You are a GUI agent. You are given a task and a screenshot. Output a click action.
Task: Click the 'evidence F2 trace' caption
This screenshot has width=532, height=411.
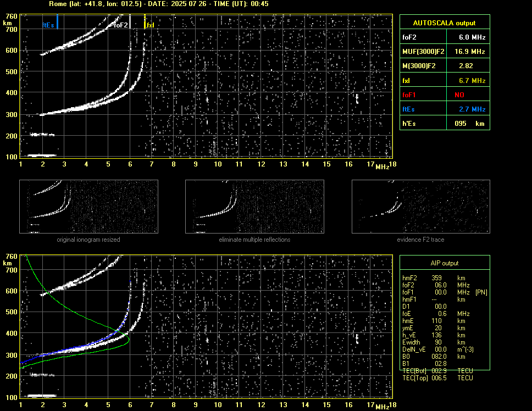pyautogui.click(x=421, y=240)
